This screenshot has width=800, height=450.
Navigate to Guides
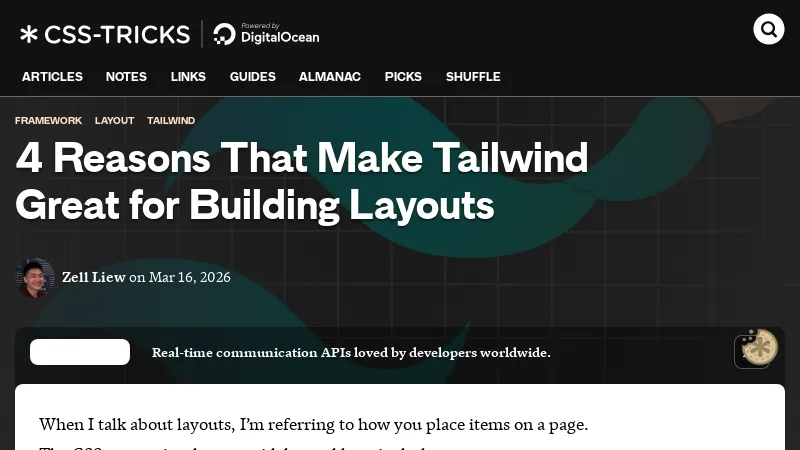click(x=252, y=77)
